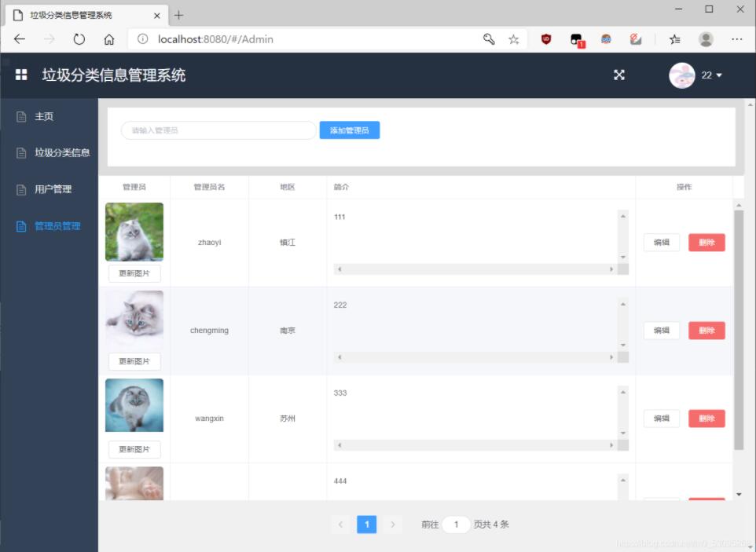756x552 pixels.
Task: Open the browser settings menu with three dots
Action: point(736,39)
